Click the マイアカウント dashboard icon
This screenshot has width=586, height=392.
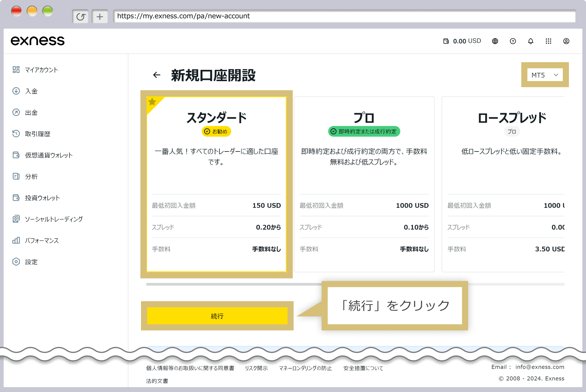click(x=16, y=69)
